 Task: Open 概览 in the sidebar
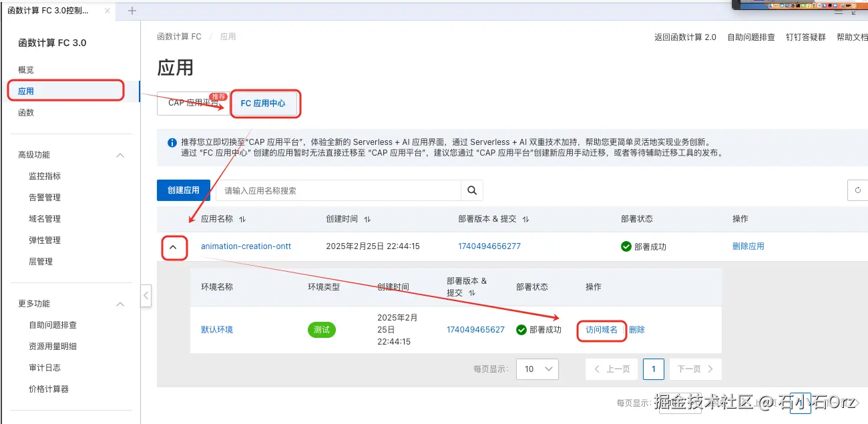pyautogui.click(x=26, y=69)
